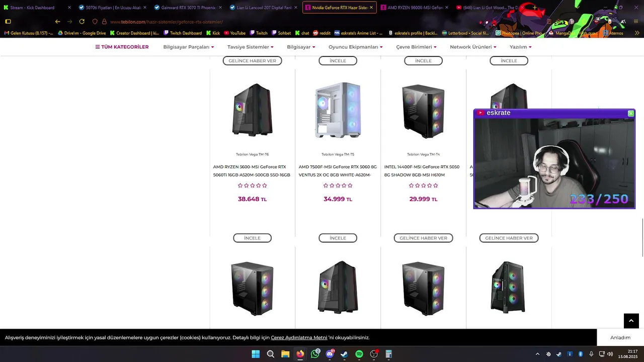Click the Tebilon Vega TM-T4 case image
Image resolution: width=644 pixels, height=362 pixels.
tap(423, 111)
